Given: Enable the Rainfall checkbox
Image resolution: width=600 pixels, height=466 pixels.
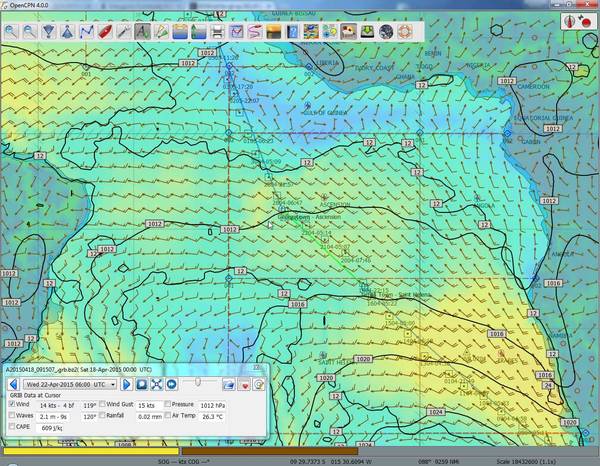Looking at the screenshot, I should click(x=102, y=415).
